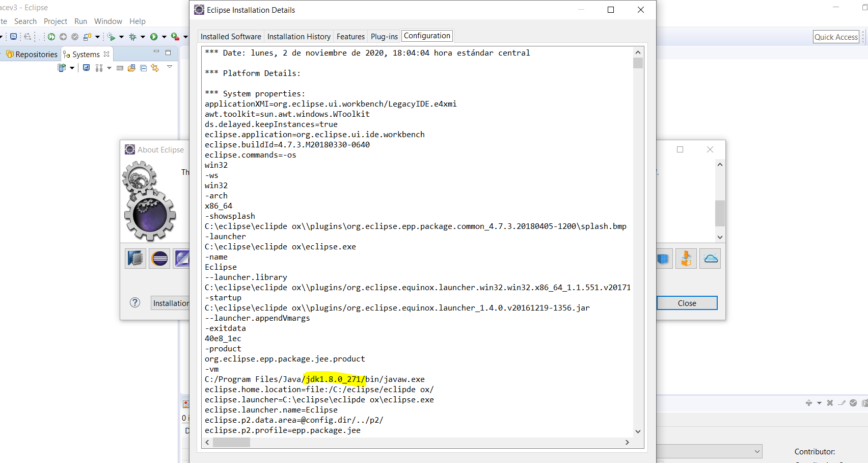
Task: Click the grey pencil edit icon in bottom panel
Action: 842,403
